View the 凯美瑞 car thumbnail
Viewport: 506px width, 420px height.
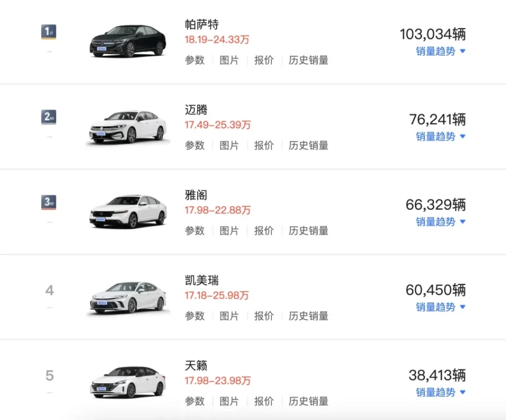click(x=127, y=297)
